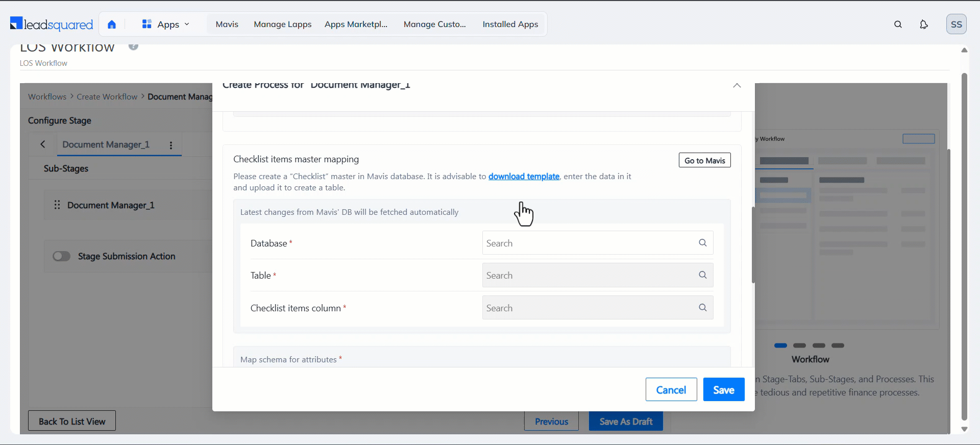The height and width of the screenshot is (445, 980).
Task: Click the Table field search icon
Action: pos(702,275)
